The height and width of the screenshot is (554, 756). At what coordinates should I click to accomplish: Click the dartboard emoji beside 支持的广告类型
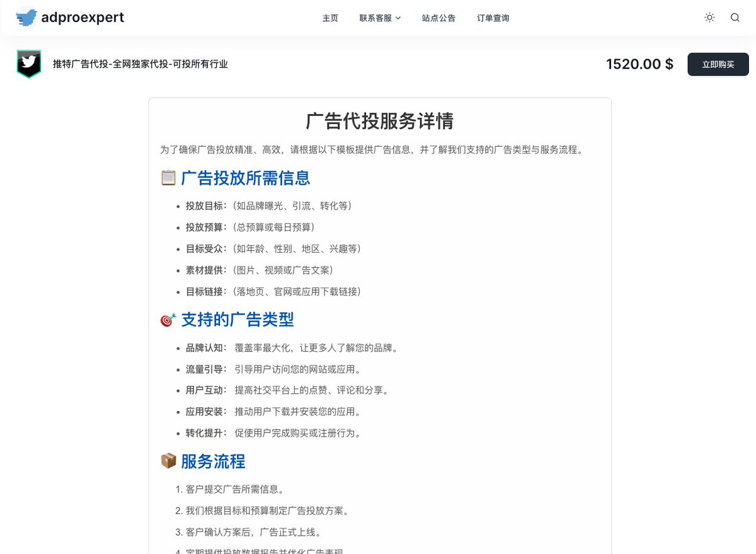[x=168, y=320]
